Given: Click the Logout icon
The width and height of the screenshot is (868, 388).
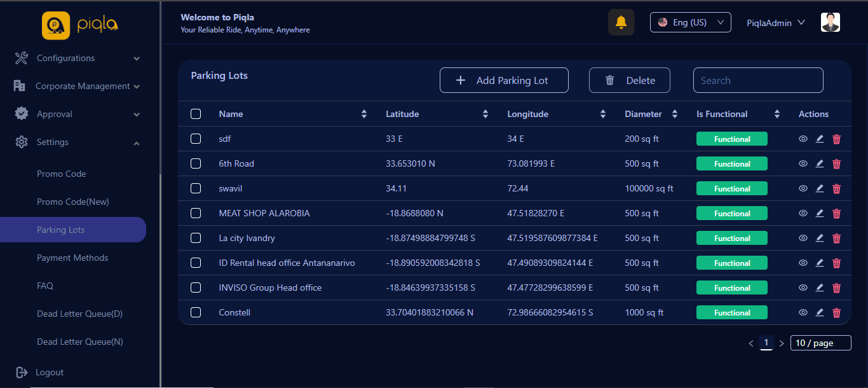Looking at the screenshot, I should coord(22,372).
